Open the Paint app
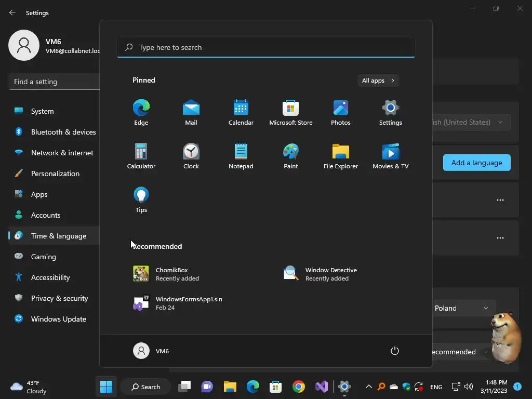The image size is (532, 399). point(291,156)
